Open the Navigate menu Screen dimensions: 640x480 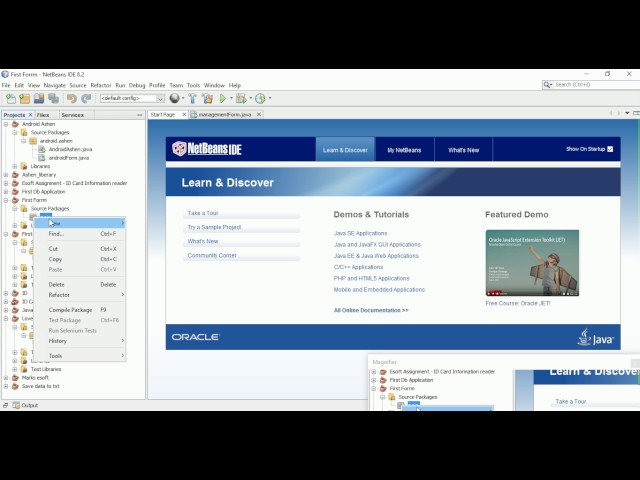(55, 85)
